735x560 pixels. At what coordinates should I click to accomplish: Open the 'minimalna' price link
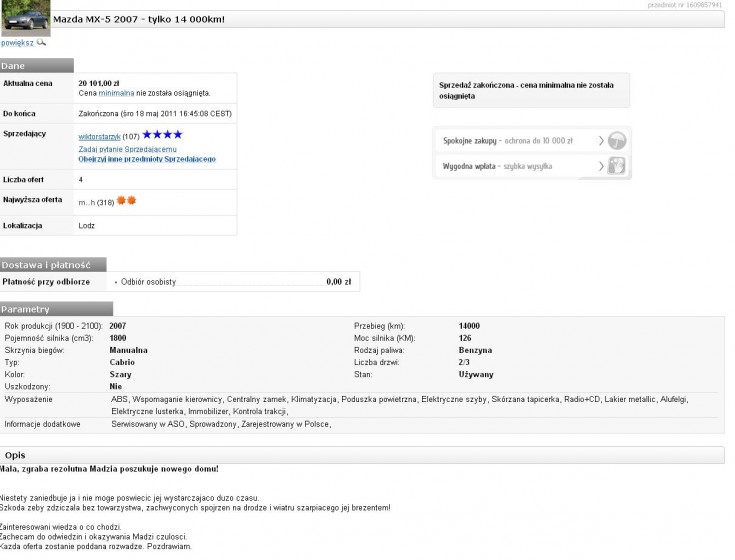click(x=116, y=93)
